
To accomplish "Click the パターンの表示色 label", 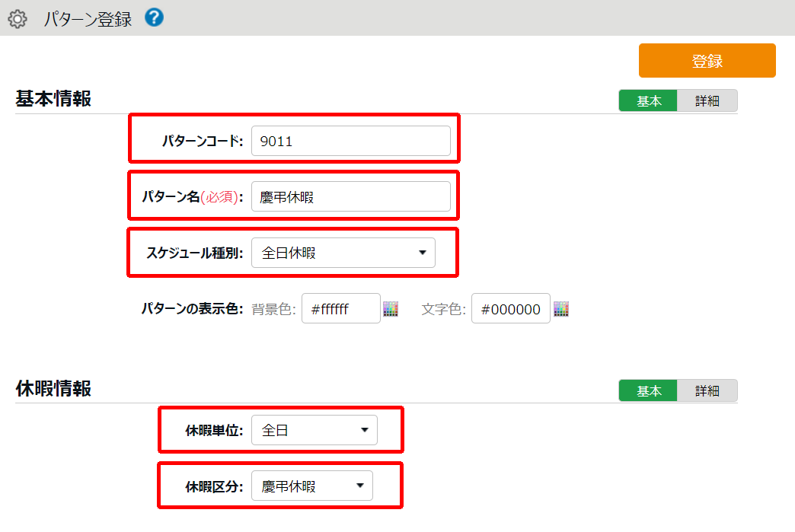I will pos(192,309).
